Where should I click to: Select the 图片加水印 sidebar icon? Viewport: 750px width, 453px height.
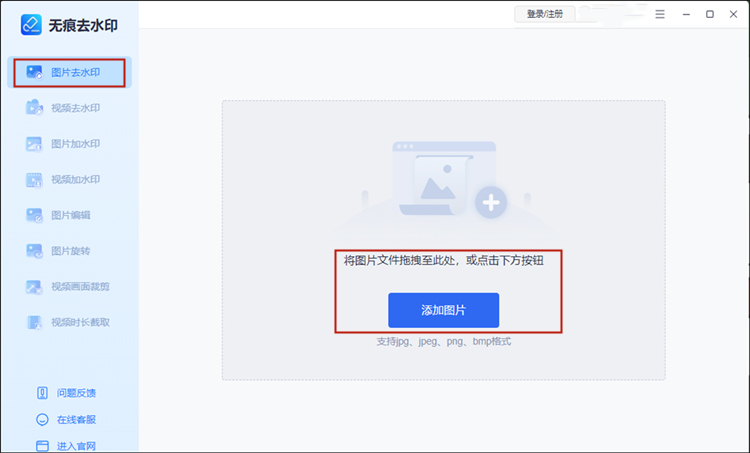point(34,144)
